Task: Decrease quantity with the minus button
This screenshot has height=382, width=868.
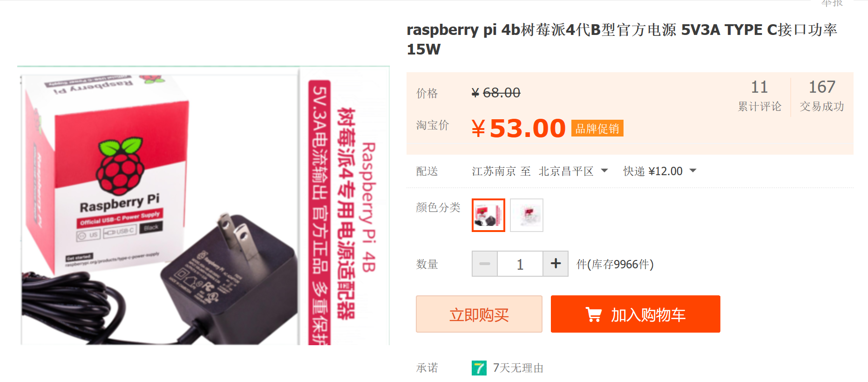Action: (x=485, y=264)
